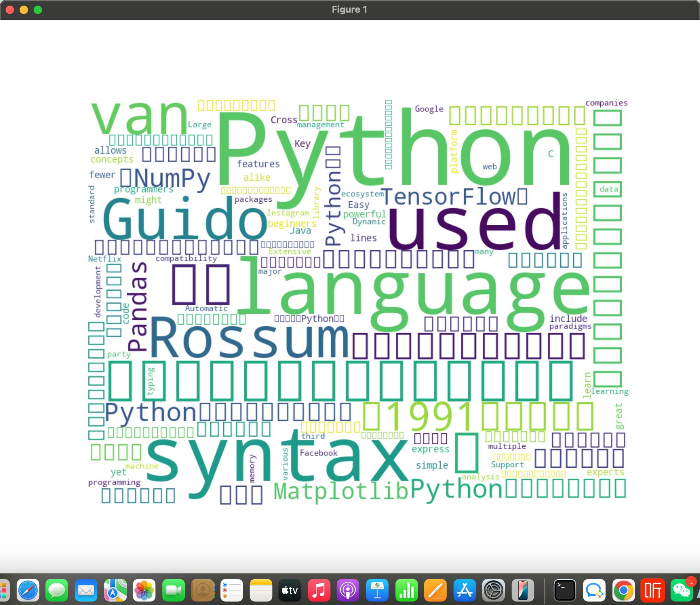Screen dimensions: 700x605
Task: Open the Contacts app icon
Action: click(203, 590)
